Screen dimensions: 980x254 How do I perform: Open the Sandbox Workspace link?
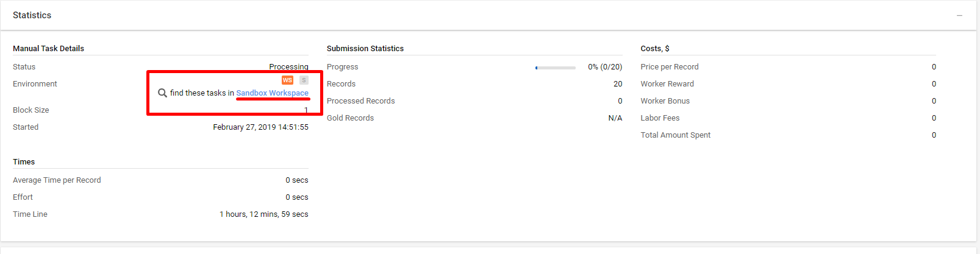(273, 93)
